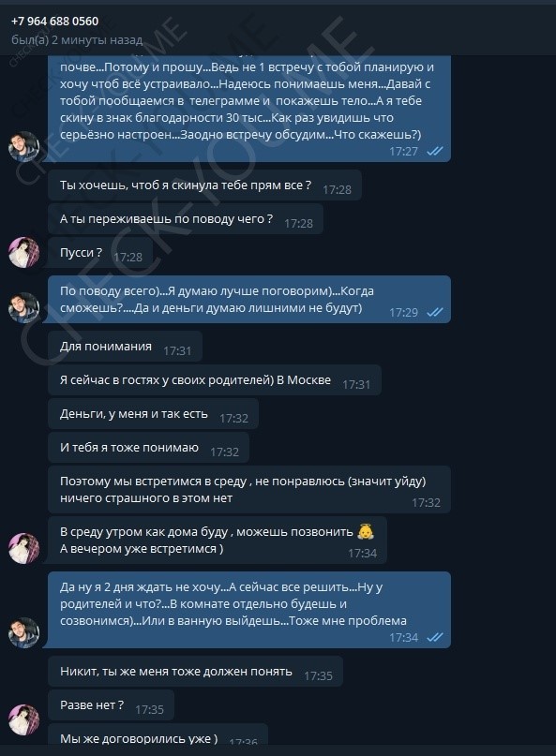This screenshot has width=556, height=756.
Task: Select message 'Для понимания'
Action: (x=125, y=347)
